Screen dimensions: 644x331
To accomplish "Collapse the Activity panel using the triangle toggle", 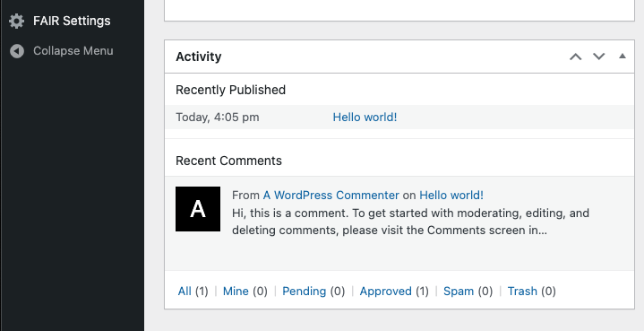I will coord(623,57).
